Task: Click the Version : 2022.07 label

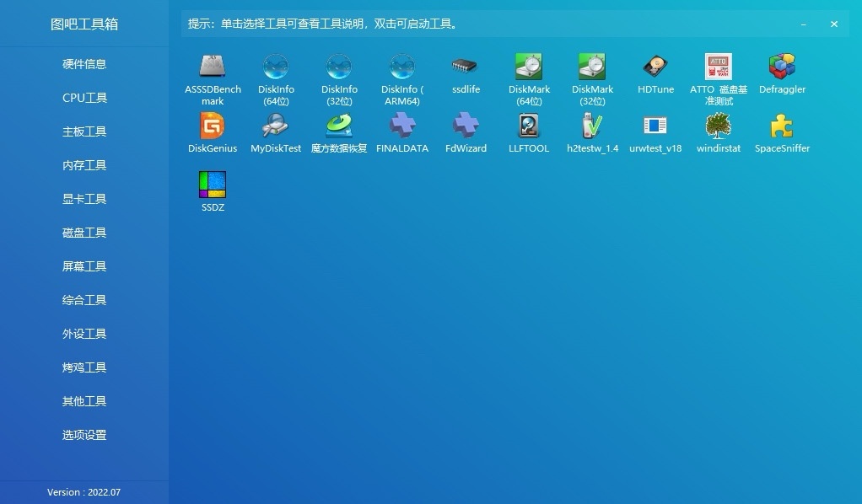Action: [x=84, y=492]
